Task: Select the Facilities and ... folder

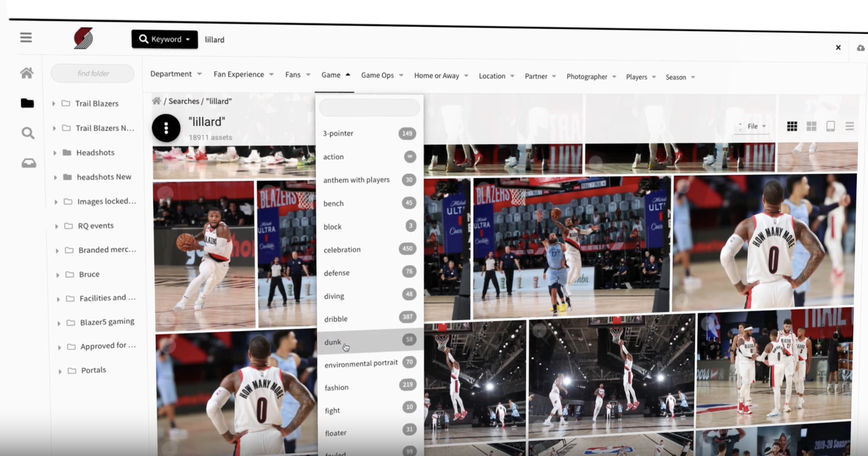Action: click(101, 298)
